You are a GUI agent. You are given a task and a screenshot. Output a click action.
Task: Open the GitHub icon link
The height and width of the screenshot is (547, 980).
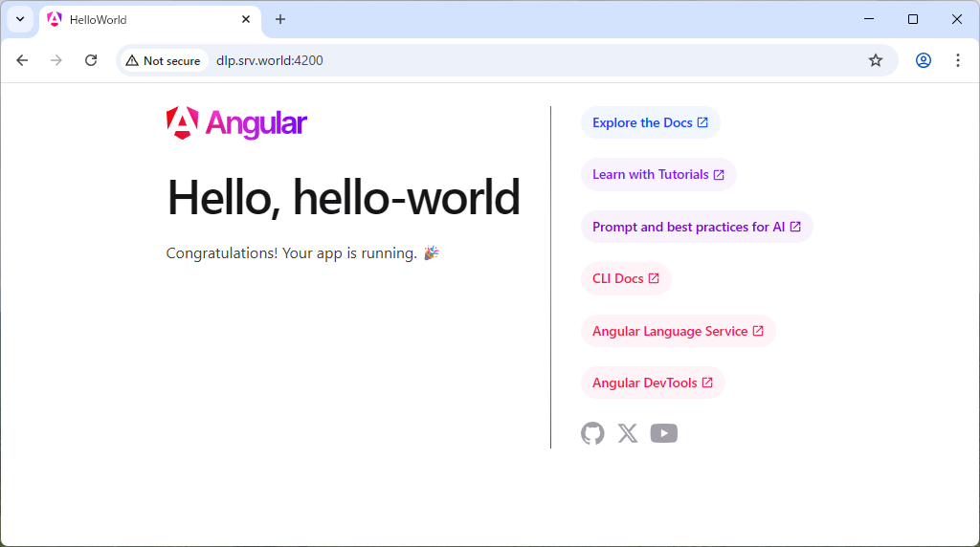pos(592,433)
